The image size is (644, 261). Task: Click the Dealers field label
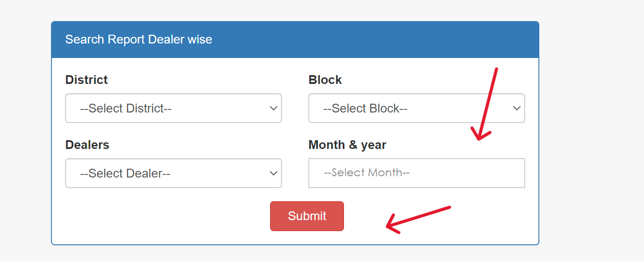(x=87, y=145)
